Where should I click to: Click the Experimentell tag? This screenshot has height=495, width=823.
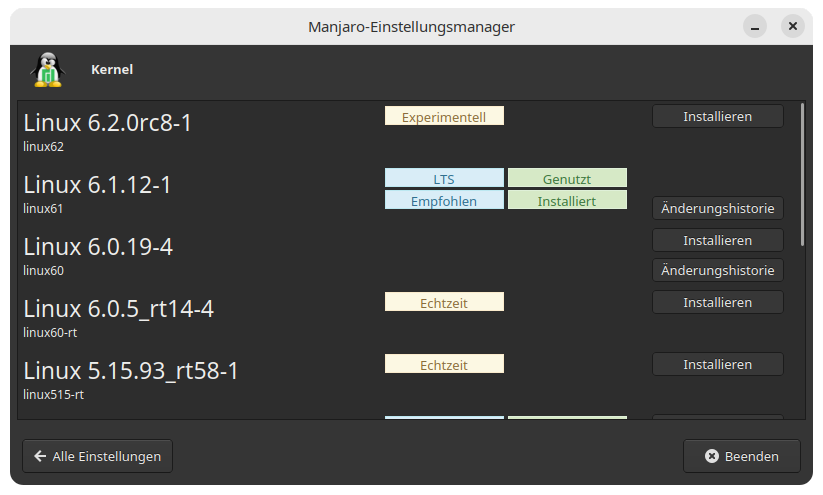444,116
